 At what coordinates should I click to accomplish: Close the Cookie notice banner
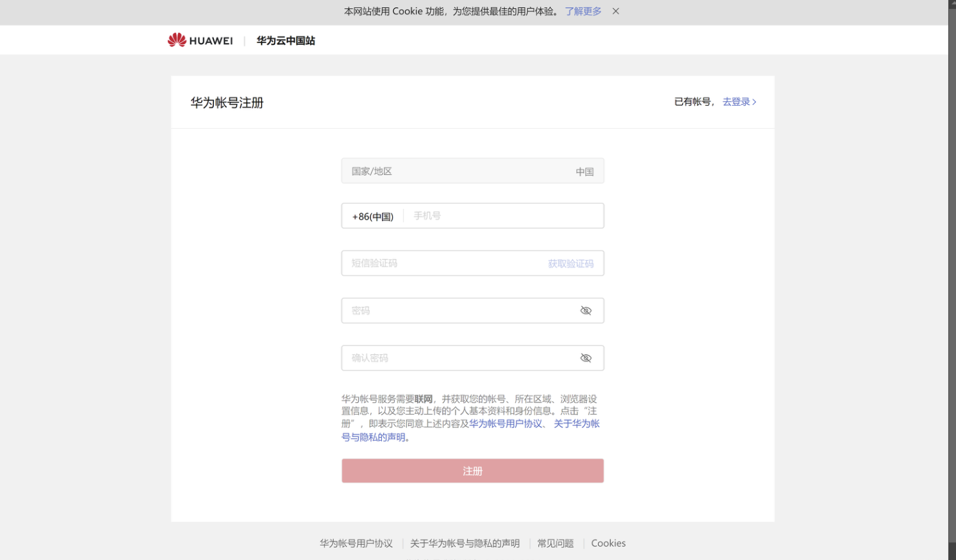[615, 12]
